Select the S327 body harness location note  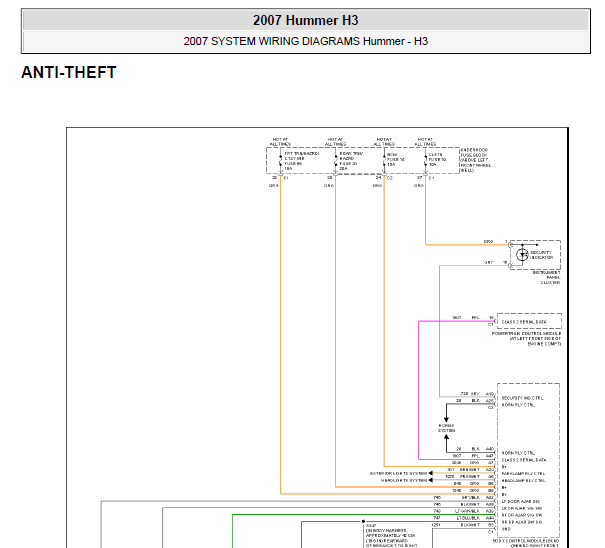[x=391, y=536]
